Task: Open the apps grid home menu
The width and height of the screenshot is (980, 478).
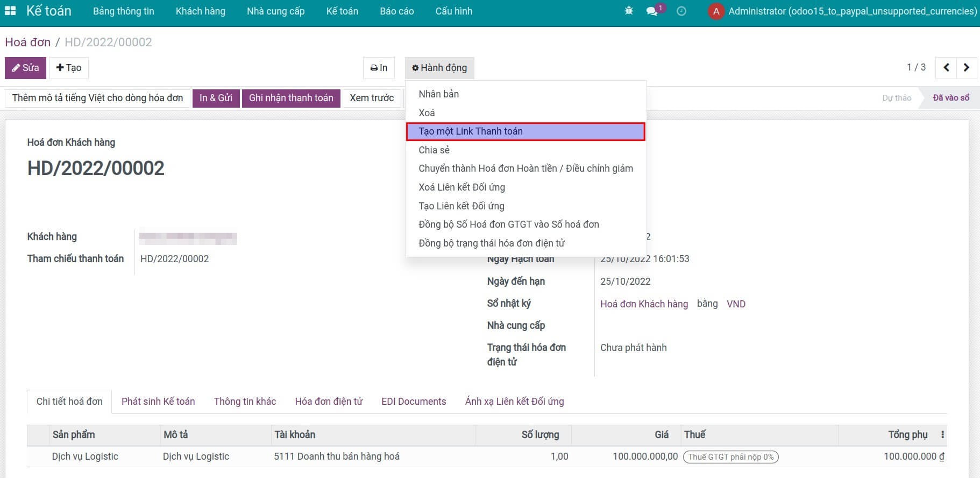Action: [x=10, y=11]
